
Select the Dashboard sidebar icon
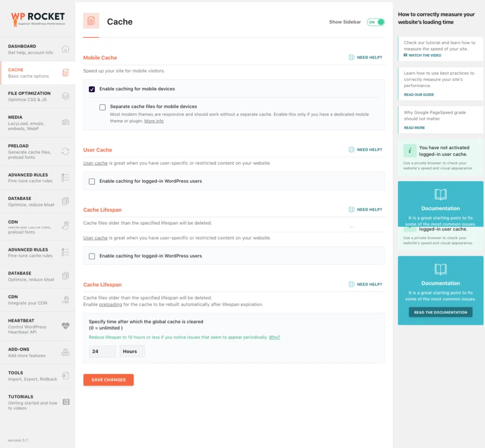click(65, 50)
